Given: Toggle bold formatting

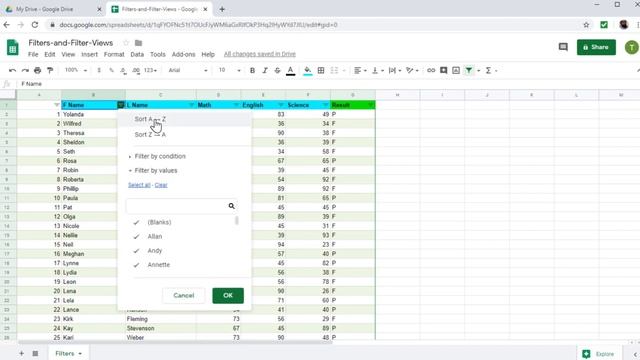Looking at the screenshot, I should (252, 71).
